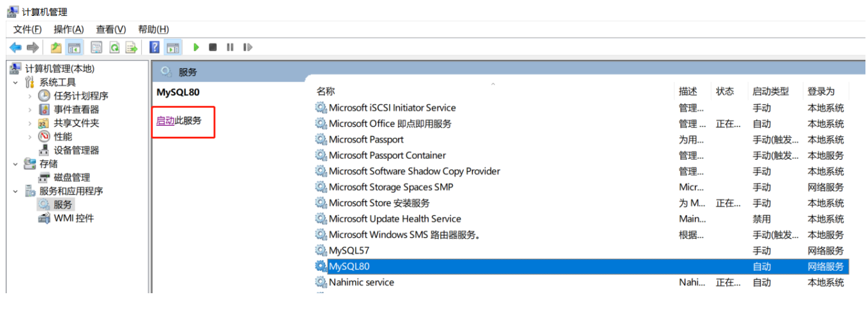Select 存储 in the tree
868x313 pixels.
pyautogui.click(x=49, y=164)
